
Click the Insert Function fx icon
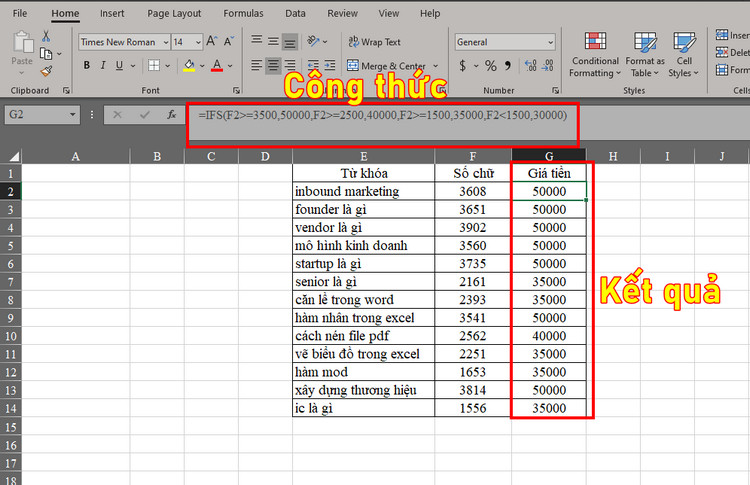(x=172, y=115)
